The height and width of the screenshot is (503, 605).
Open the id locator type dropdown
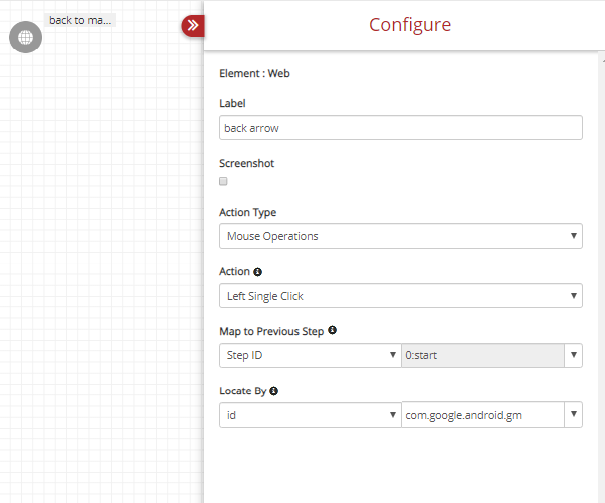310,415
